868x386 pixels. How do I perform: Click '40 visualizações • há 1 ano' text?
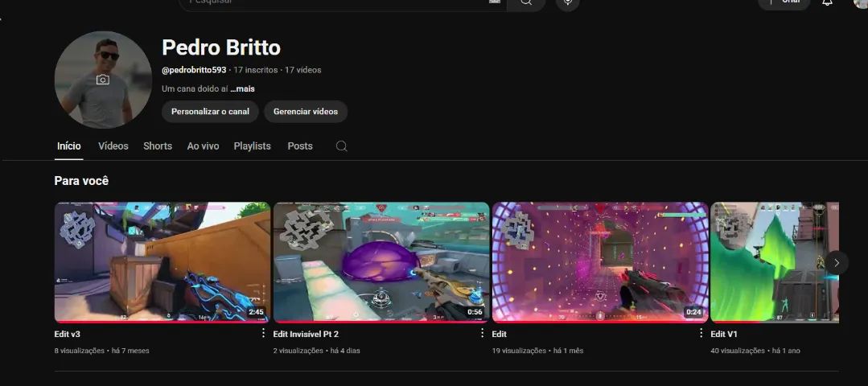pyautogui.click(x=755, y=351)
